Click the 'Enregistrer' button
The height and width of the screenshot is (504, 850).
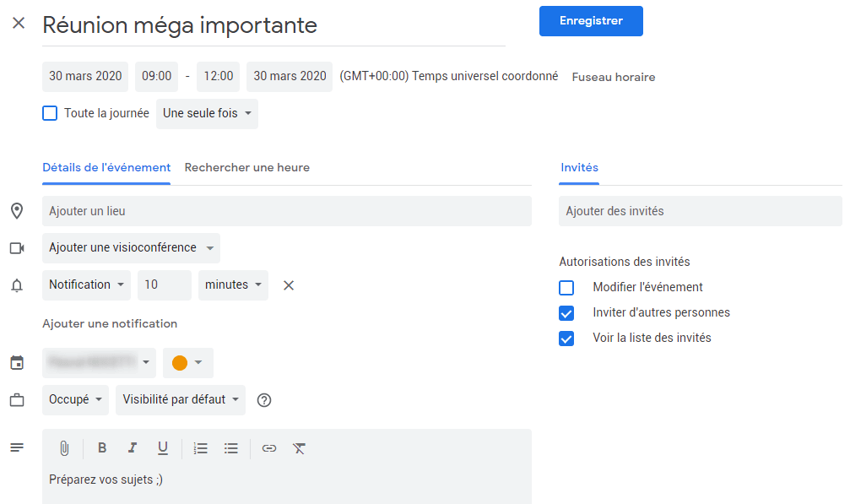[x=591, y=21]
